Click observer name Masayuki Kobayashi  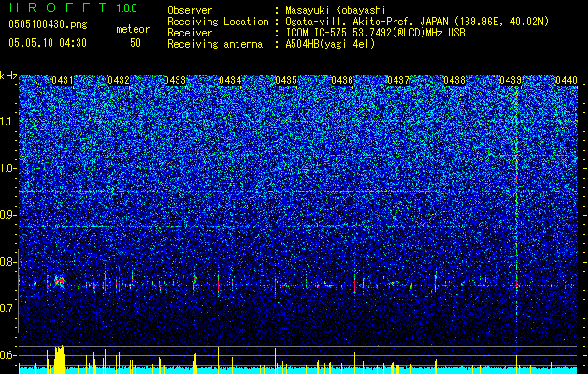pos(336,10)
